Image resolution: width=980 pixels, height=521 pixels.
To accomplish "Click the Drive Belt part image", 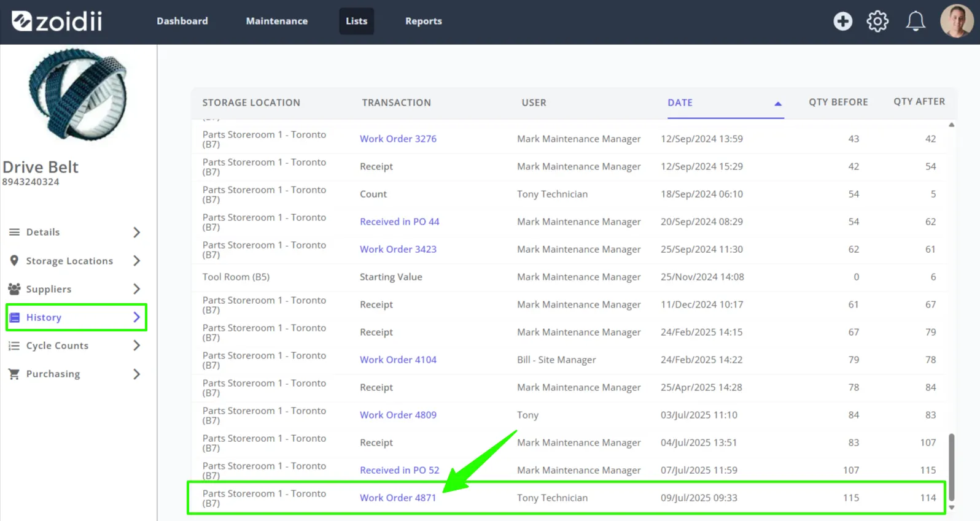I will (78, 94).
